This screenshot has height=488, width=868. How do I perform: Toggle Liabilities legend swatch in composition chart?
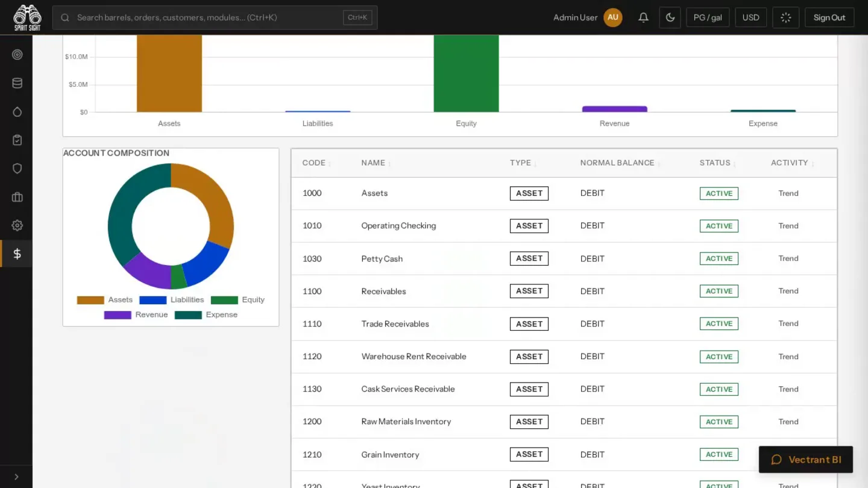click(153, 300)
